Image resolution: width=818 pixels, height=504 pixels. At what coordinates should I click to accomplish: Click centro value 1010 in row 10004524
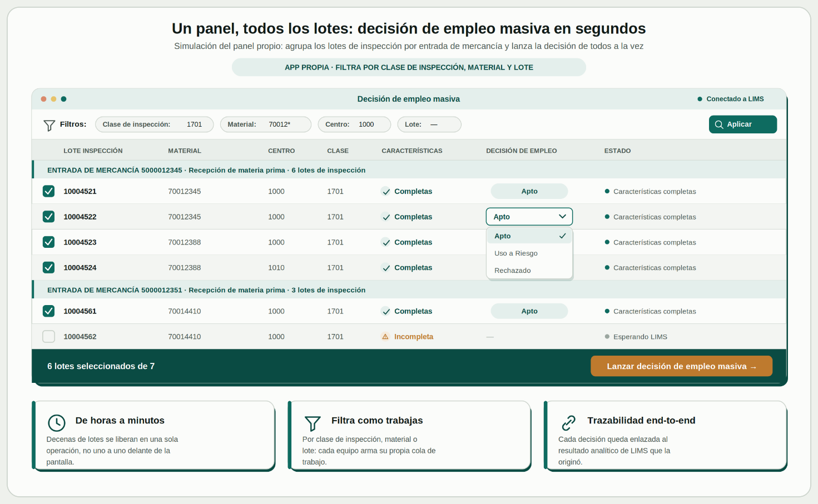[276, 268]
